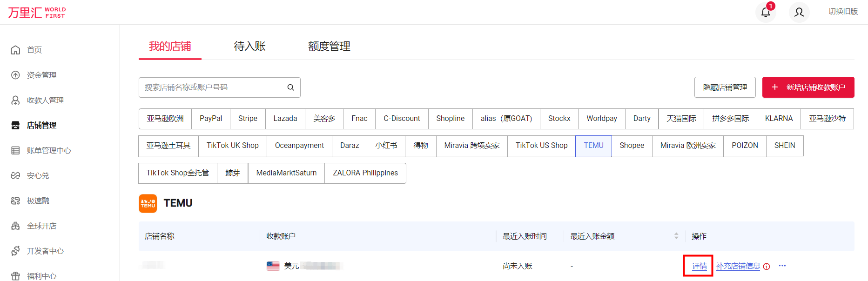Image resolution: width=868 pixels, height=281 pixels.
Task: Open the three-dot more actions menu
Action: 782,266
